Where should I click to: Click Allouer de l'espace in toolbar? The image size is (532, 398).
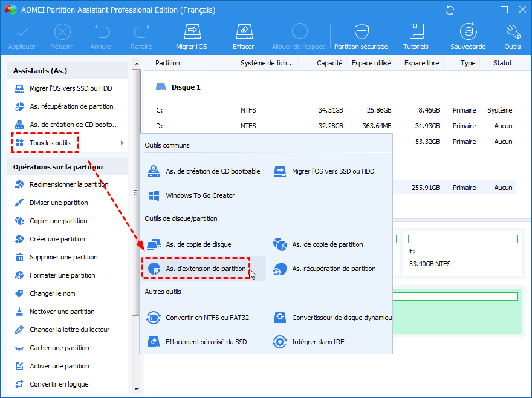[299, 37]
